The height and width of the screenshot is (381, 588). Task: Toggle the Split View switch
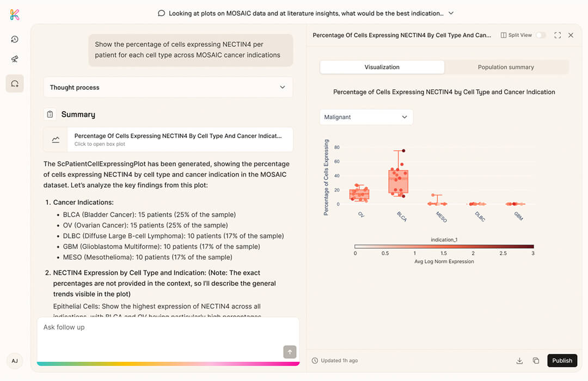click(x=540, y=35)
